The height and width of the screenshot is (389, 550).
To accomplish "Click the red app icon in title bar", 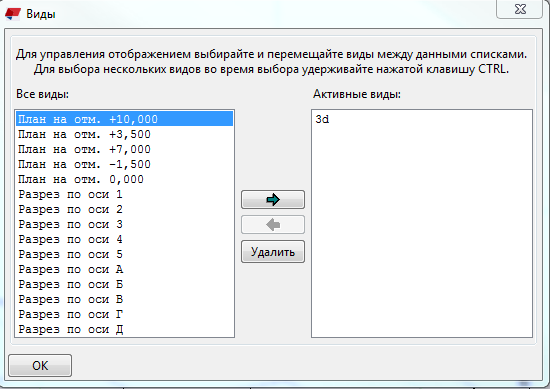I will click(x=13, y=14).
